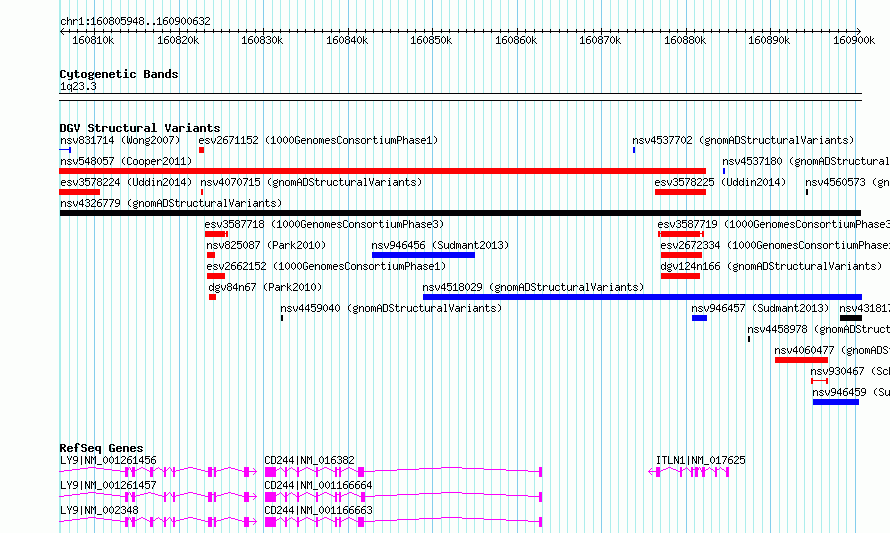Click the esv3587719 red variant bar
890x533 pixels.
pyautogui.click(x=681, y=234)
